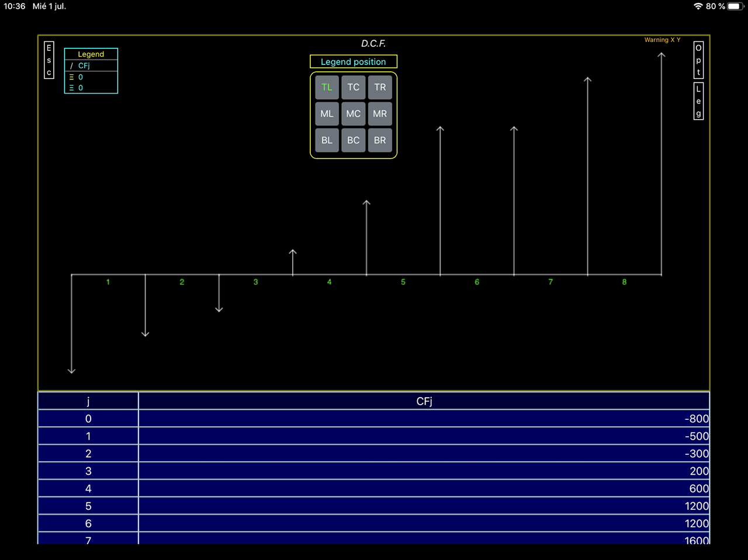The height and width of the screenshot is (560, 748).
Task: Click the Legend box header
Action: (x=91, y=54)
